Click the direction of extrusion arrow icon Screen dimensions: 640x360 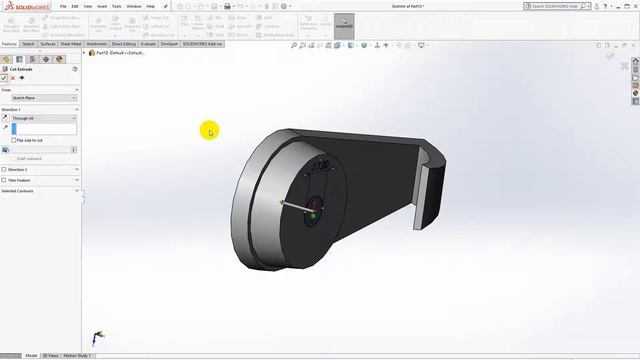pos(5,127)
